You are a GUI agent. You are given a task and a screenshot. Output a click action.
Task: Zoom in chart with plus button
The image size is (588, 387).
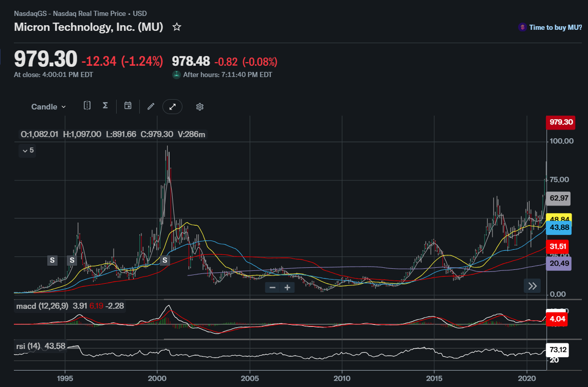click(287, 288)
